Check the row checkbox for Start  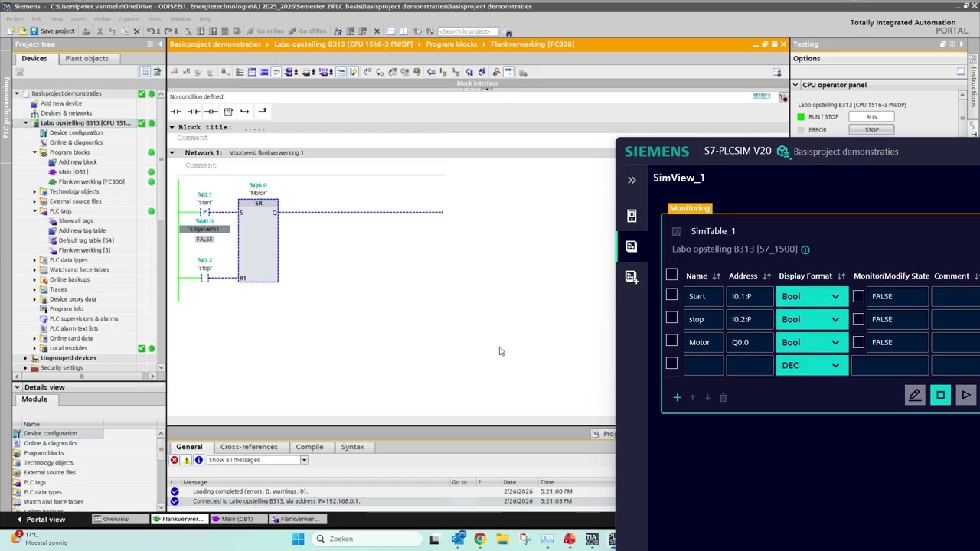(671, 295)
